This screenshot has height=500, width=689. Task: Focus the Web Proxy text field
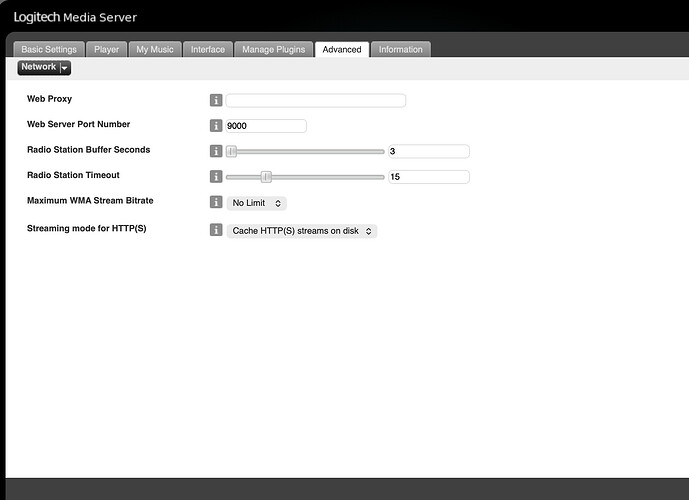point(315,100)
